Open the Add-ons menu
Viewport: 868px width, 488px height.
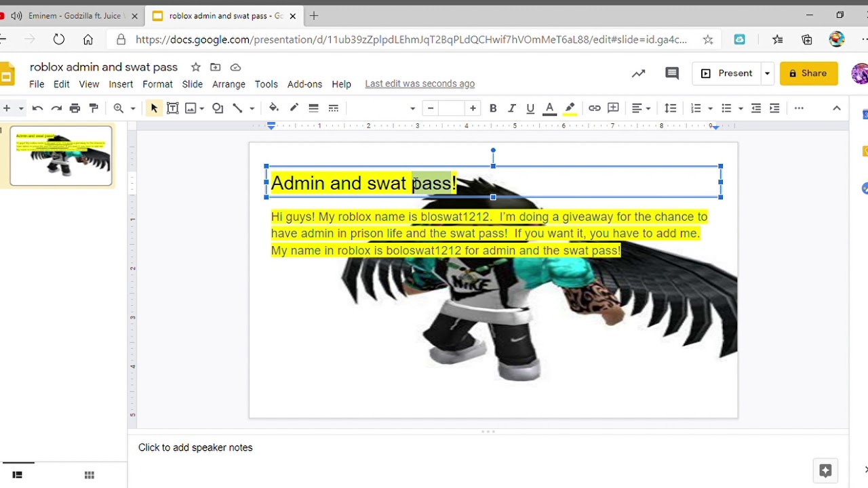click(304, 84)
